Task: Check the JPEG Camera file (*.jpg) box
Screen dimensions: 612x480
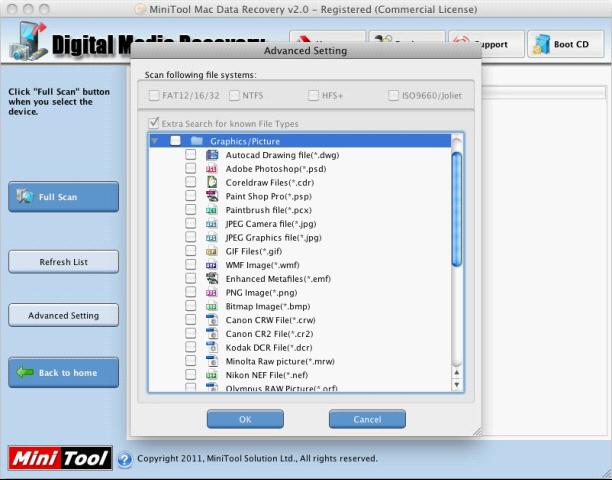Action: point(190,223)
